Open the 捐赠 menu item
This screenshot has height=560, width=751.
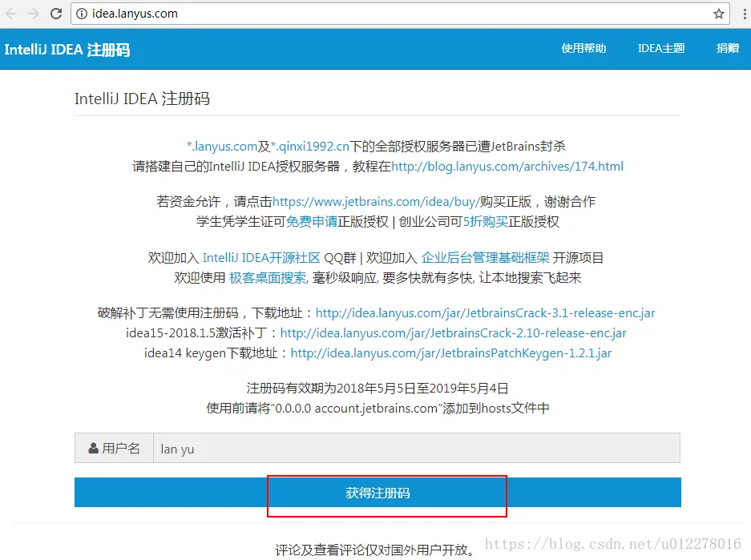[728, 48]
